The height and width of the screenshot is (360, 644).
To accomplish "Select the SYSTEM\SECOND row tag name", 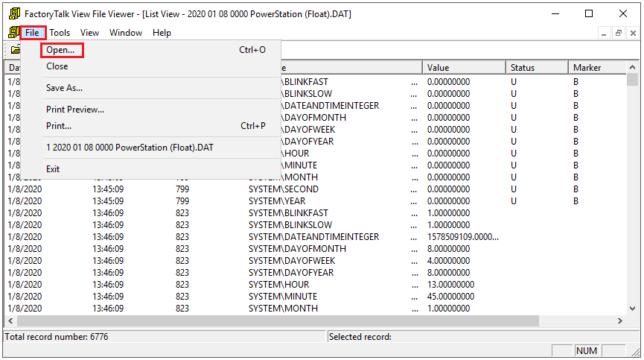I will point(284,189).
